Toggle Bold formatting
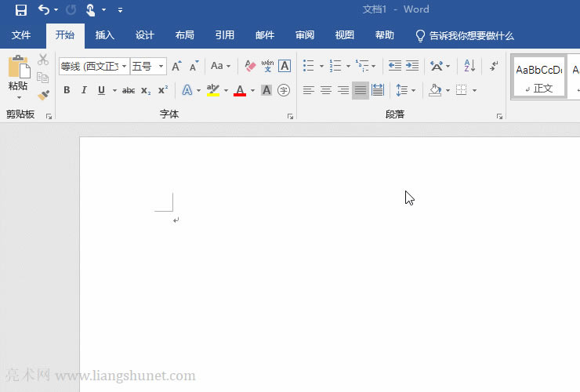 point(67,90)
